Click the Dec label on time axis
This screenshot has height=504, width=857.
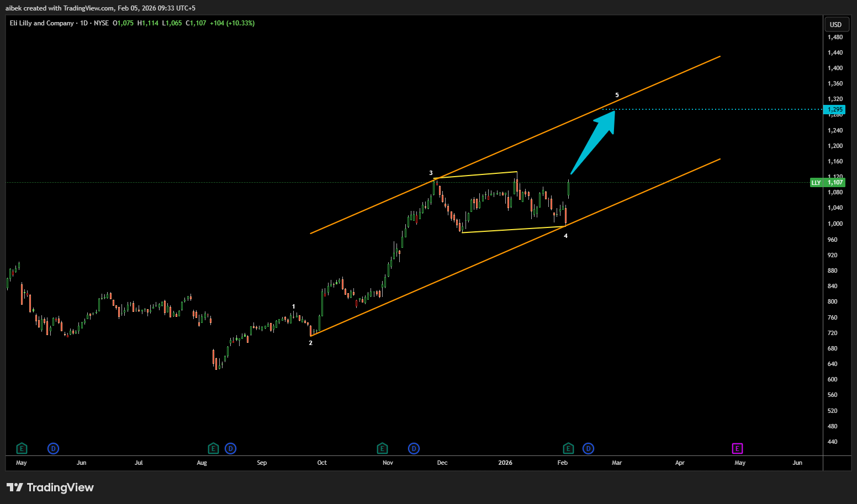pyautogui.click(x=442, y=463)
